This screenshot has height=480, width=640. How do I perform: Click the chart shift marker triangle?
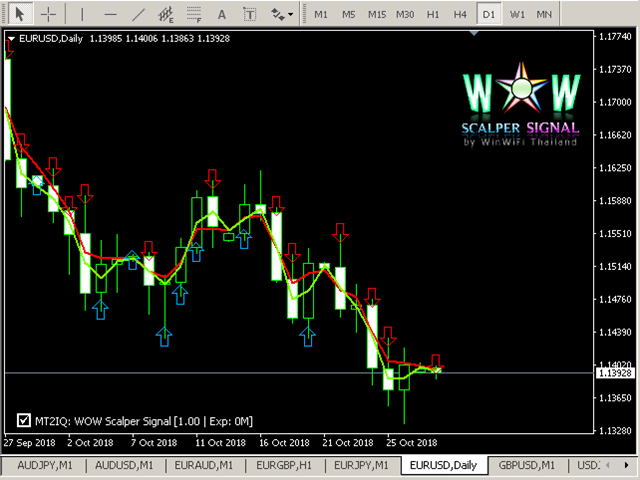(x=474, y=33)
